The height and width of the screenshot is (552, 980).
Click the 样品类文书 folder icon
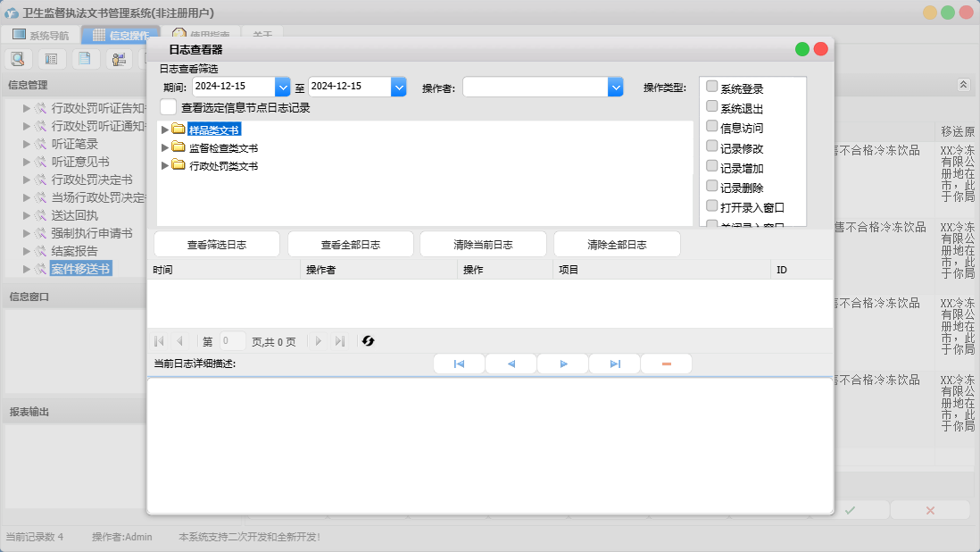click(179, 130)
